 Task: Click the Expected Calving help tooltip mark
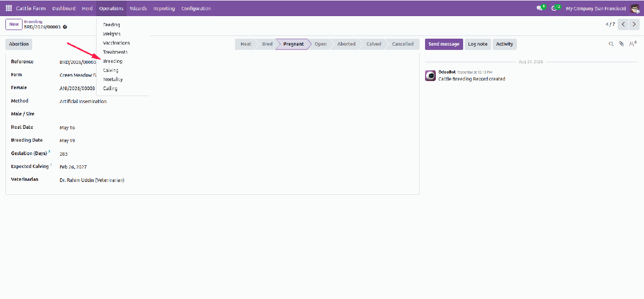tap(51, 165)
